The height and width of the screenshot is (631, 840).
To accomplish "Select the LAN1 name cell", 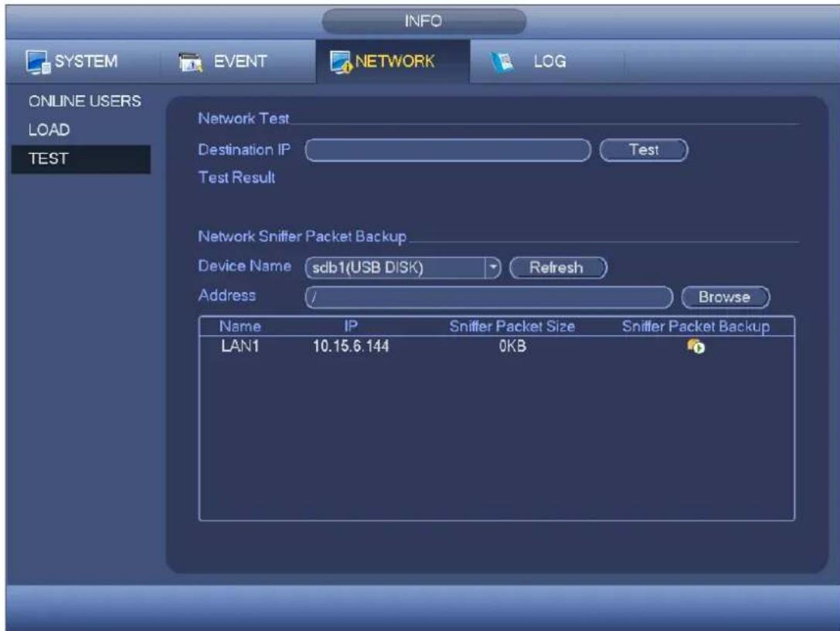I will coord(240,346).
